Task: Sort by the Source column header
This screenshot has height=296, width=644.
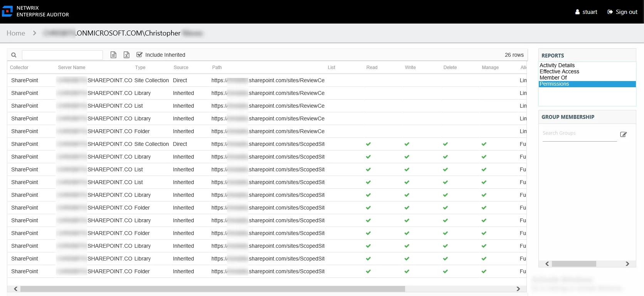Action: pyautogui.click(x=181, y=68)
